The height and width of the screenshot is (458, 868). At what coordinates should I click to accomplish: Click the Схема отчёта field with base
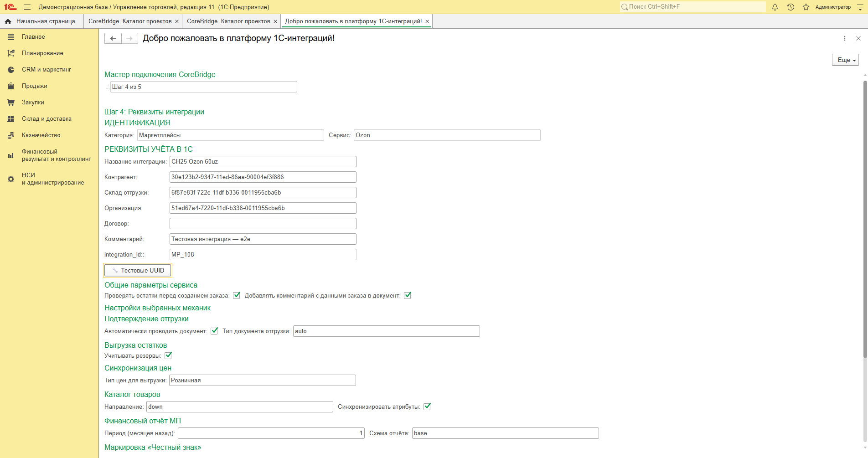(506, 433)
